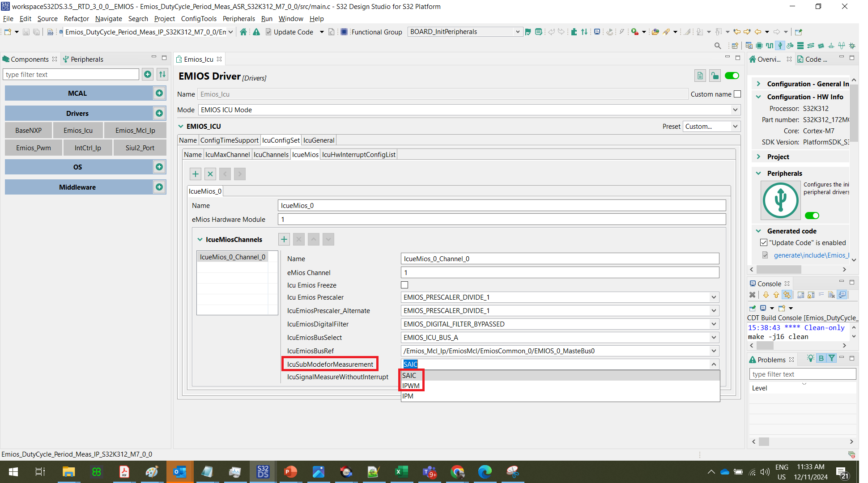868x483 pixels.
Task: Switch to the IcuChannels tab
Action: coord(271,155)
